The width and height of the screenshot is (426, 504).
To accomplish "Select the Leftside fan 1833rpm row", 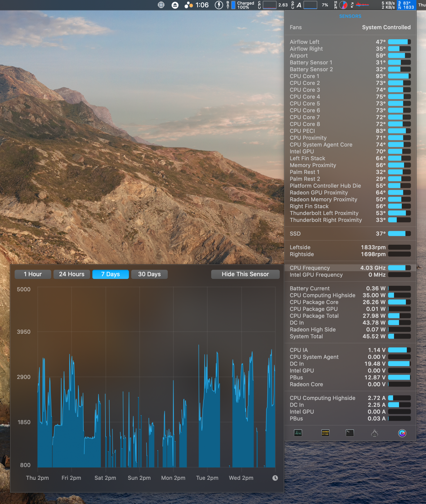I will tap(350, 247).
